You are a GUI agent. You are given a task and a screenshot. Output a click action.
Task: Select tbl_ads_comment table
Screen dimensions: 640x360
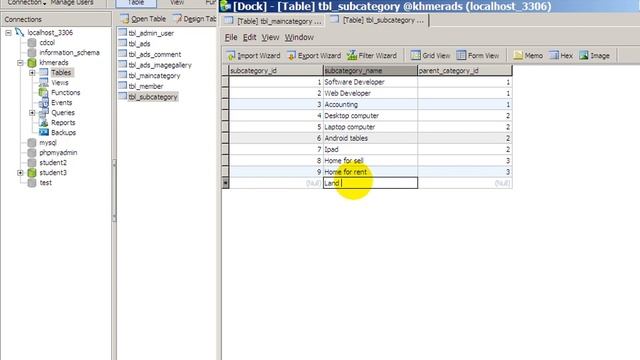(150, 54)
